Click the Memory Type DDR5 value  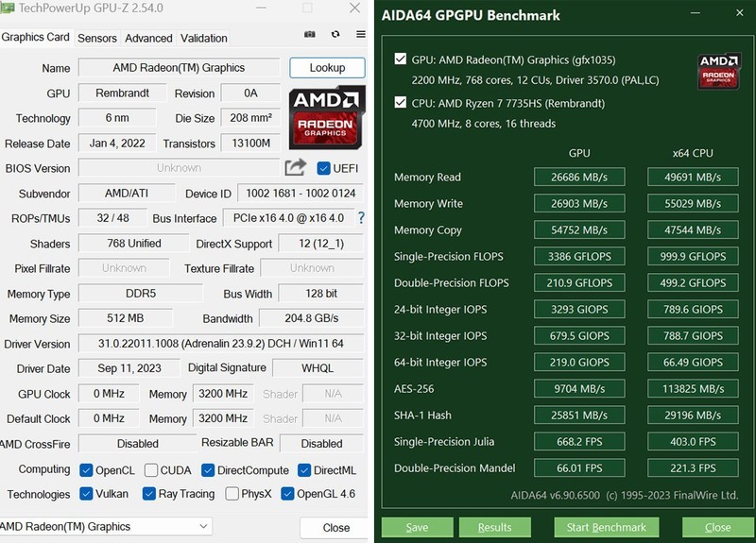point(141,294)
